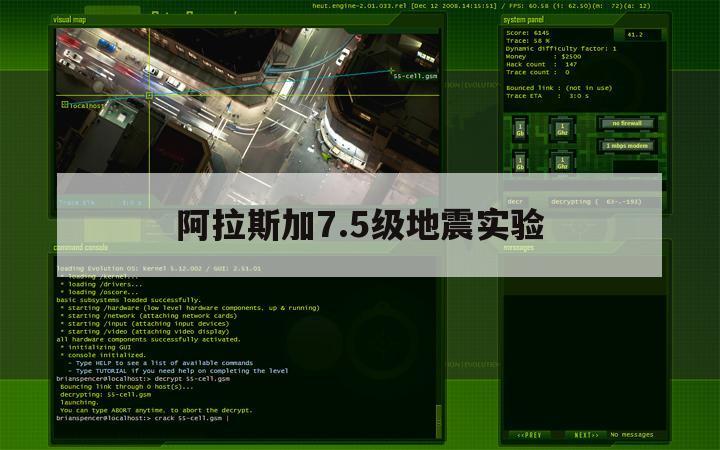The image size is (720, 450).
Task: Click the 'Dynamic difficulty factor: 1' line
Action: 561,49
